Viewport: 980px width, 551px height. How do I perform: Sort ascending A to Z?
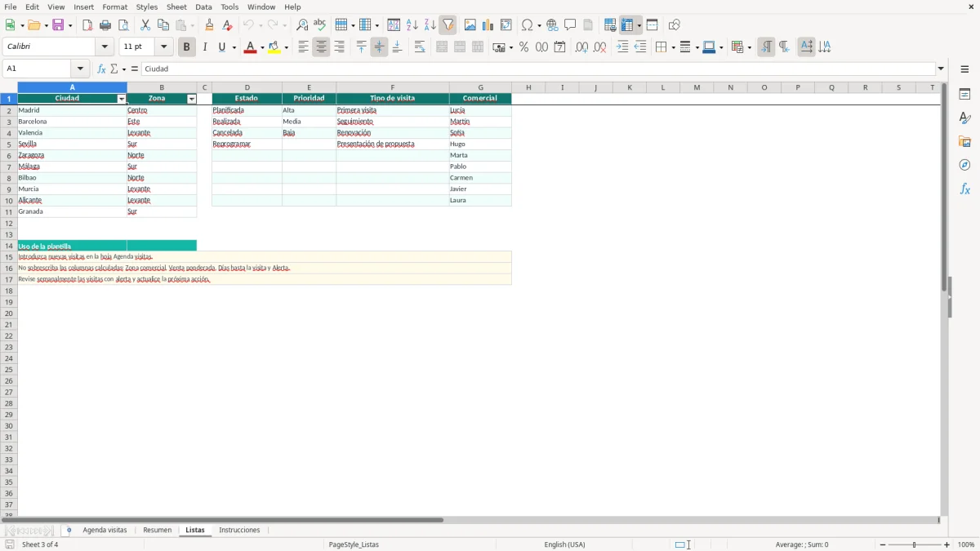pos(412,25)
